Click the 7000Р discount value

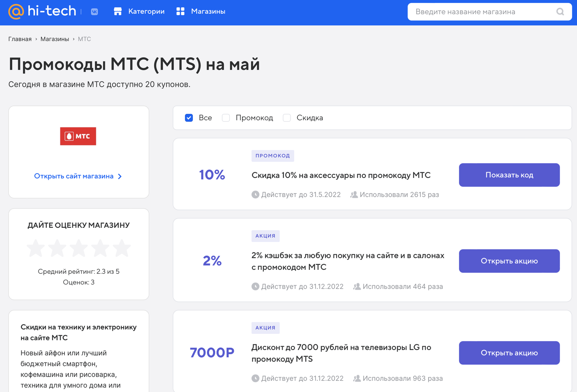click(x=212, y=352)
